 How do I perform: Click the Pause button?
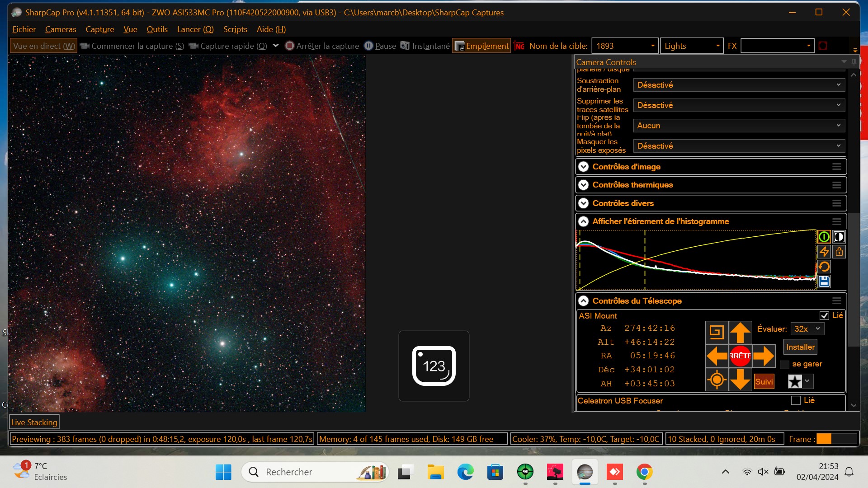pyautogui.click(x=380, y=46)
